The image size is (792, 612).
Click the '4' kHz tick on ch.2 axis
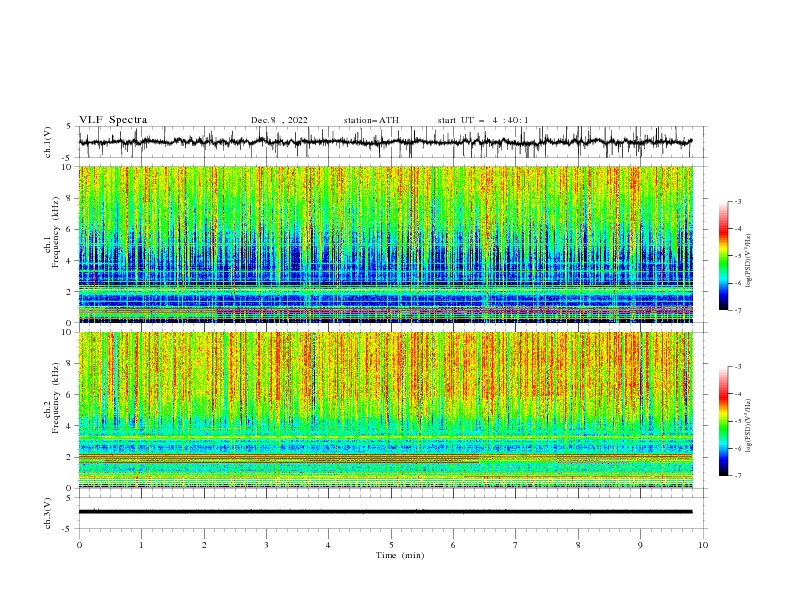pyautogui.click(x=71, y=426)
